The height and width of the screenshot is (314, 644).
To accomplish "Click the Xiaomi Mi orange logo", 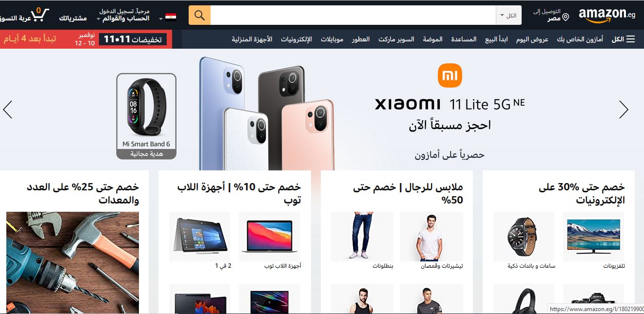I will (x=449, y=75).
